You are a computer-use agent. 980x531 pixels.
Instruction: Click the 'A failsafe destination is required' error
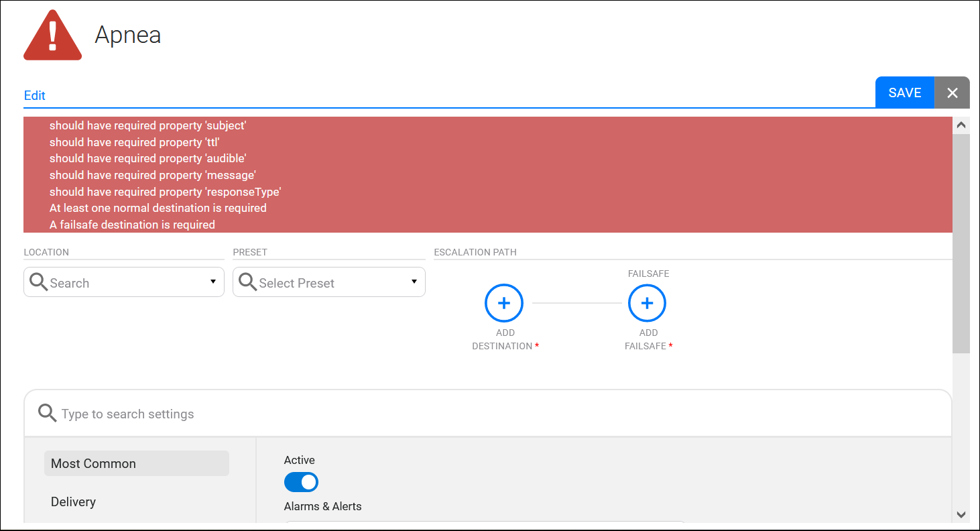point(132,225)
